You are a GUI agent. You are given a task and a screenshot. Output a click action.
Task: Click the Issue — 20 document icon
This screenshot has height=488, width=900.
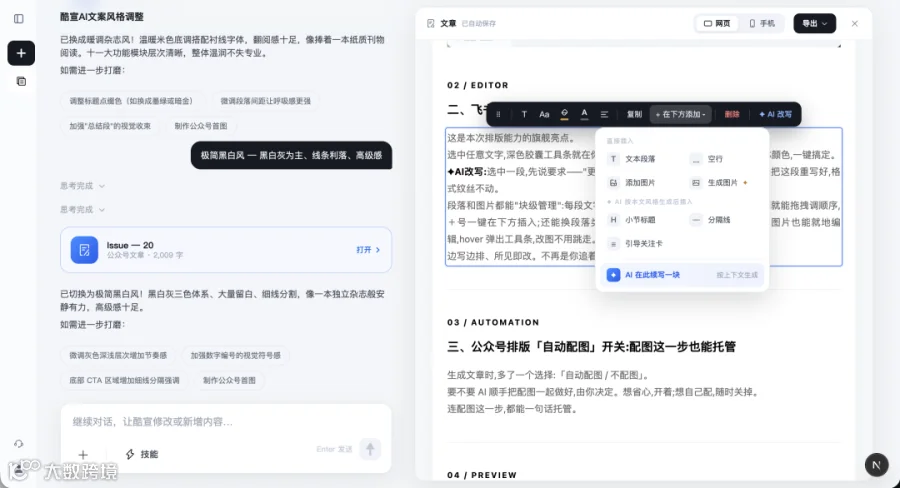[84, 250]
